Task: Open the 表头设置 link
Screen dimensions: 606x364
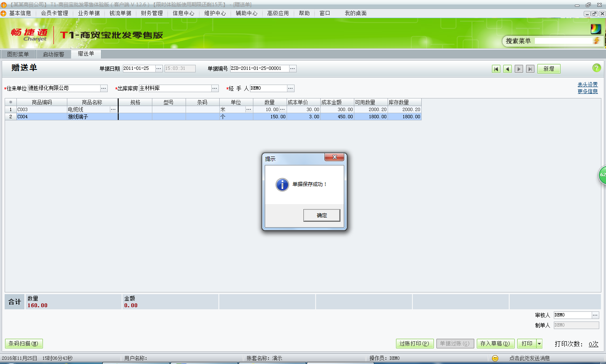Action: coord(587,85)
